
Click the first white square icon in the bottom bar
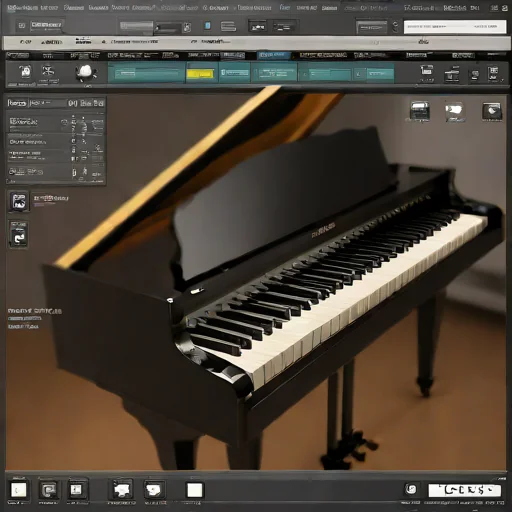click(19, 490)
